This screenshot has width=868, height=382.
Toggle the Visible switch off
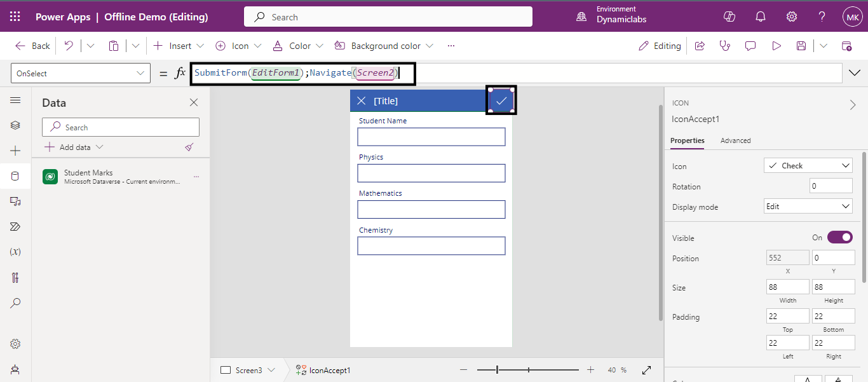(x=839, y=238)
